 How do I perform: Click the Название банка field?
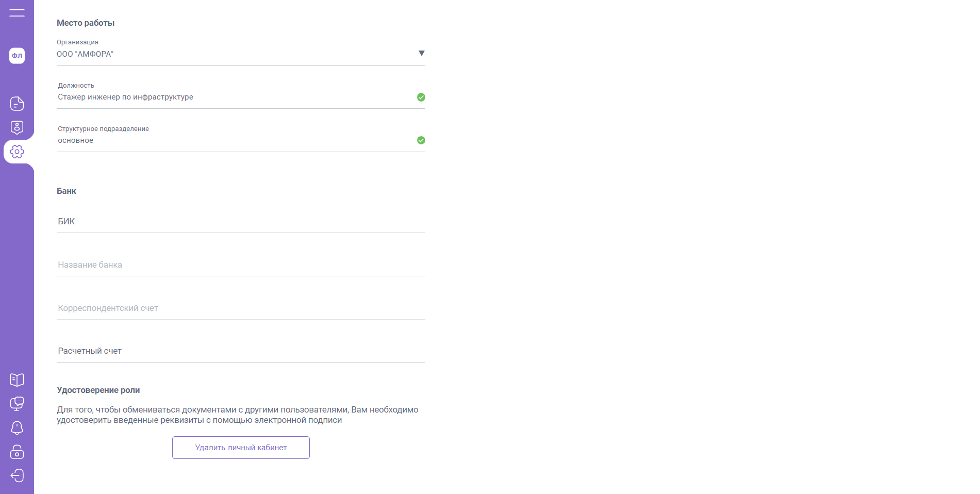point(240,265)
